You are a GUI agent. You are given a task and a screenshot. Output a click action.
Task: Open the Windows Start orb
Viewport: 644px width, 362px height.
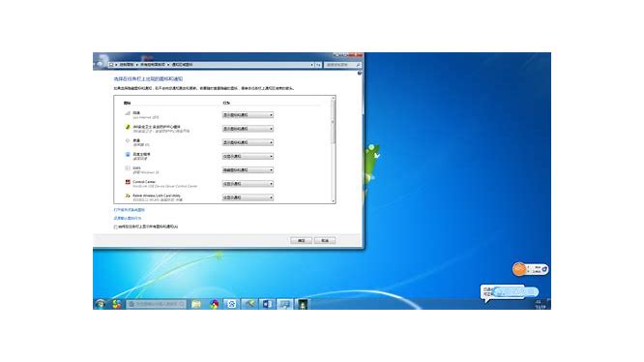pos(101,304)
